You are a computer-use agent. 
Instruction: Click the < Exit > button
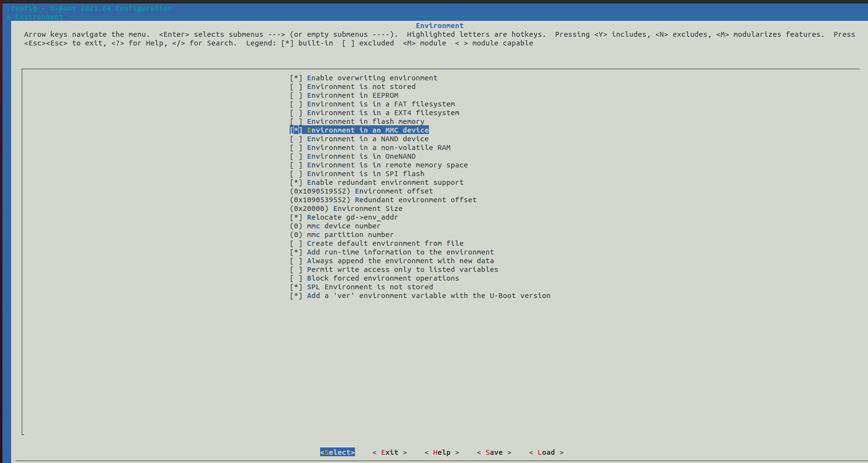[x=390, y=452]
